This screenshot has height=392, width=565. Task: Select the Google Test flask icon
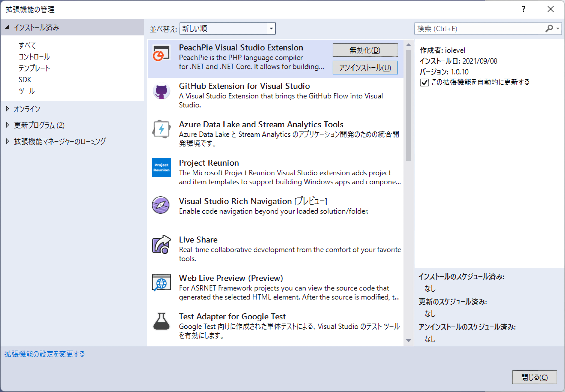(x=161, y=321)
